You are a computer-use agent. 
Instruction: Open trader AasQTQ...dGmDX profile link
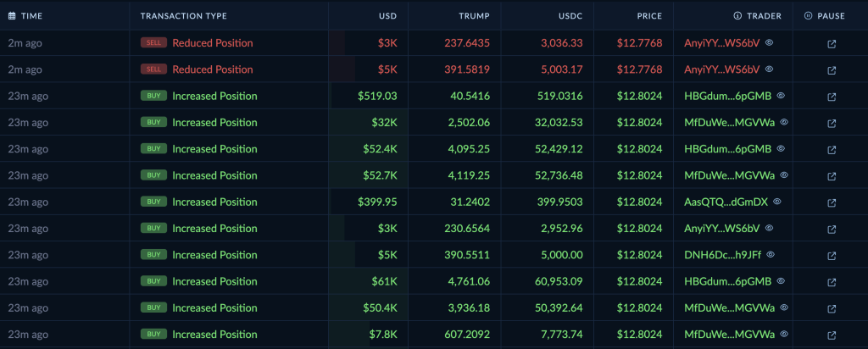coord(726,202)
